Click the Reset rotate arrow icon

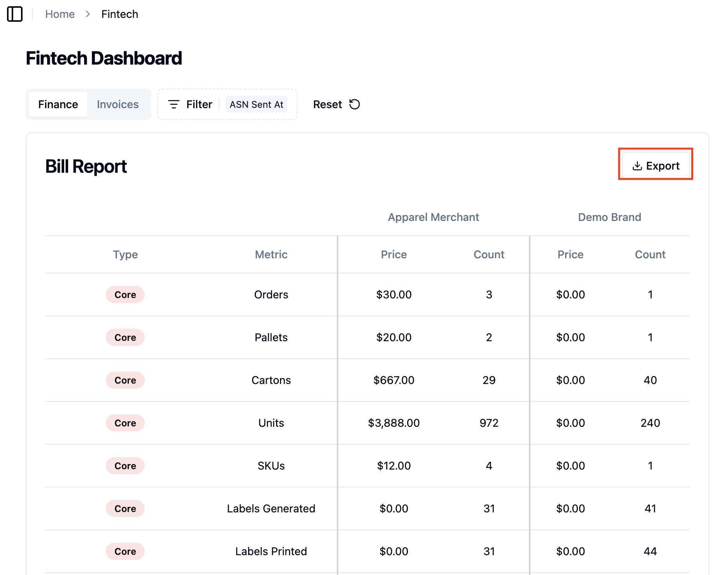[355, 104]
